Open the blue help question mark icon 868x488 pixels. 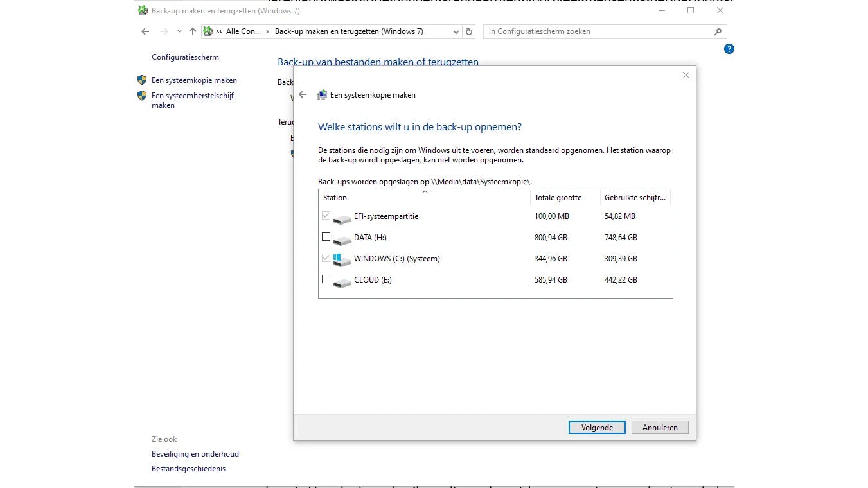click(x=729, y=49)
